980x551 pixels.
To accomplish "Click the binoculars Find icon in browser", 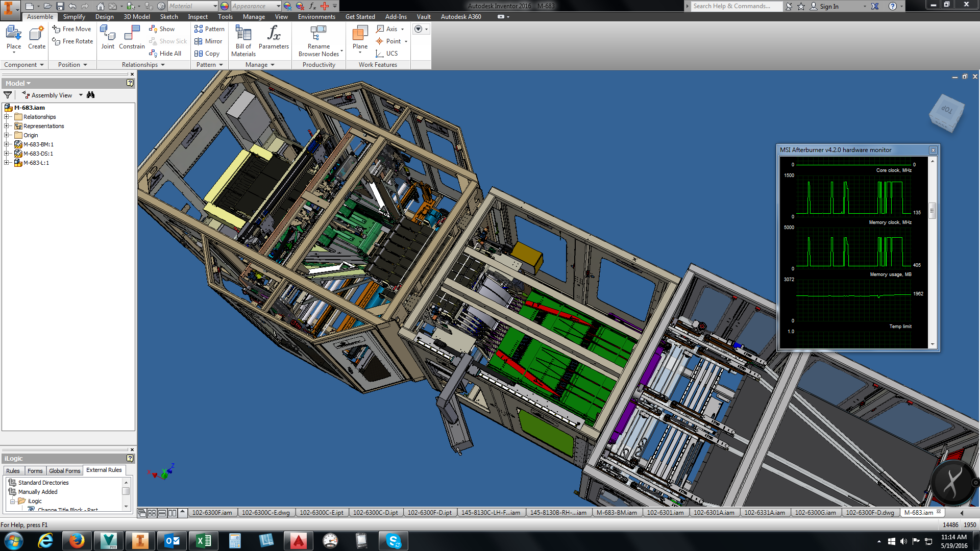I will click(x=91, y=95).
